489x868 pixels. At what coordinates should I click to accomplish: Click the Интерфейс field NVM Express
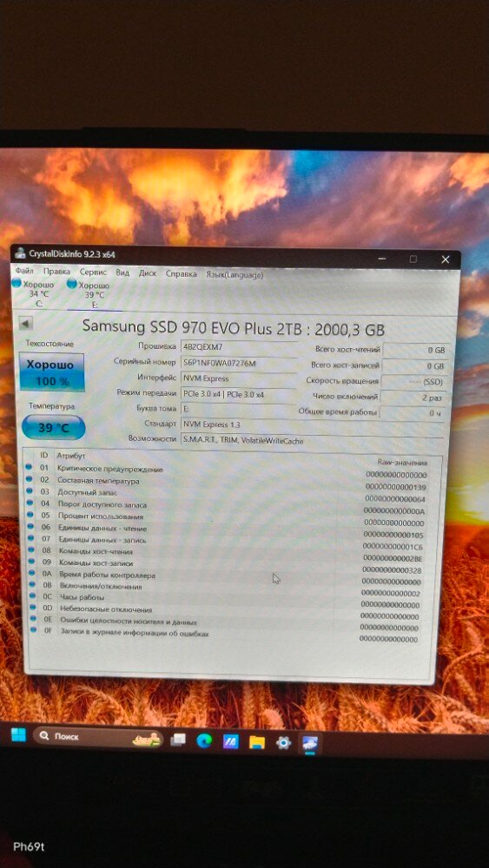pyautogui.click(x=238, y=378)
